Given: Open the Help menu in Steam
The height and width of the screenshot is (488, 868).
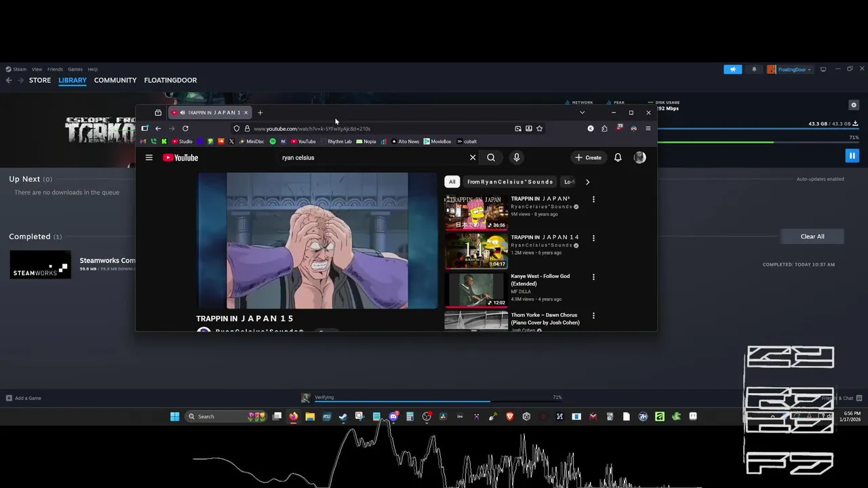Looking at the screenshot, I should [93, 69].
